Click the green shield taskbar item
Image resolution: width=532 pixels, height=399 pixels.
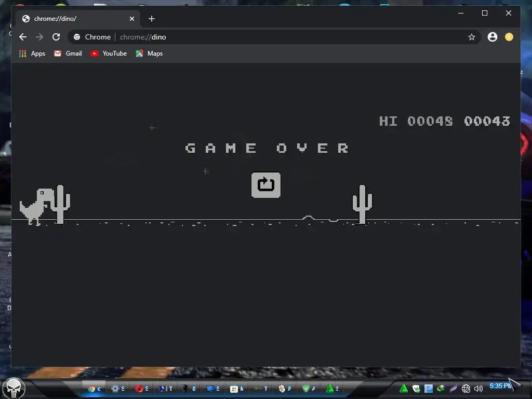pos(309,389)
